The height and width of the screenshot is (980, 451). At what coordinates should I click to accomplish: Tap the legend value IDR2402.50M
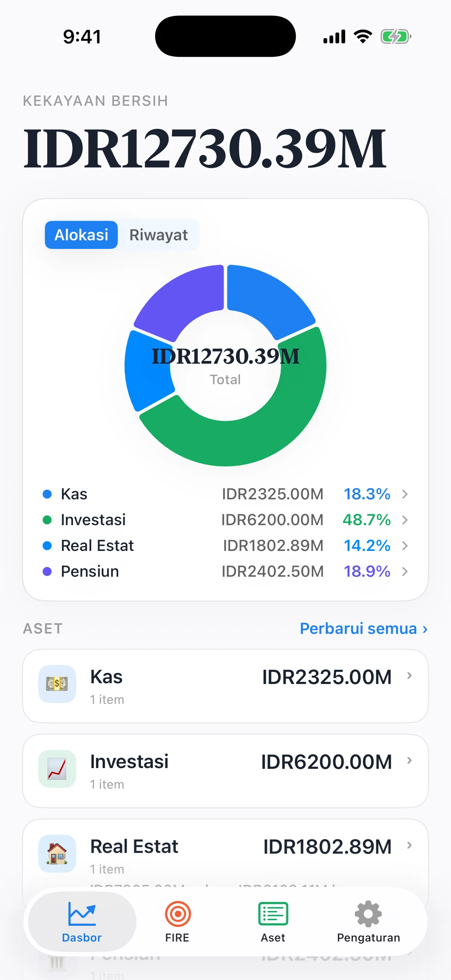[x=273, y=571]
